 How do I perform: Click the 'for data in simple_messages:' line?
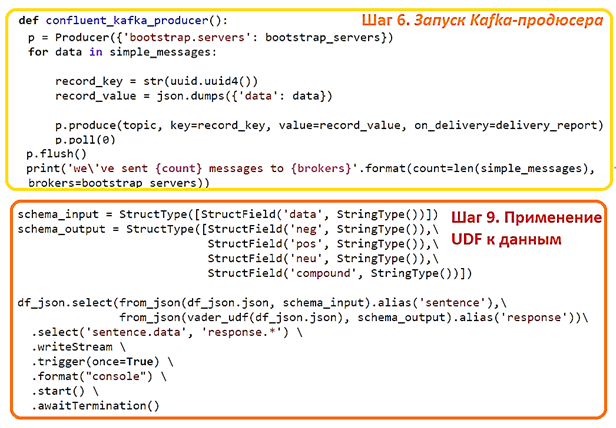pos(122,52)
